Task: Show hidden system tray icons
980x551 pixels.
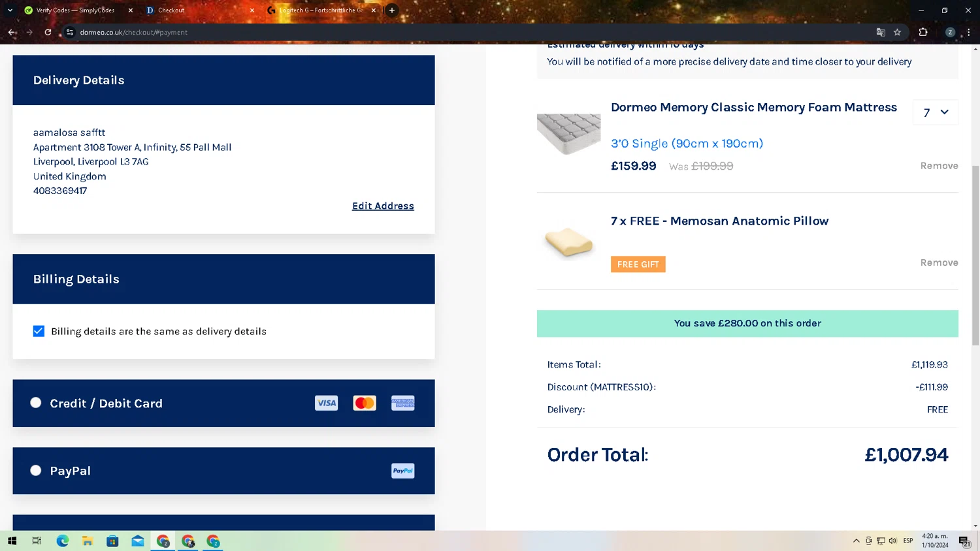Action: pyautogui.click(x=856, y=541)
